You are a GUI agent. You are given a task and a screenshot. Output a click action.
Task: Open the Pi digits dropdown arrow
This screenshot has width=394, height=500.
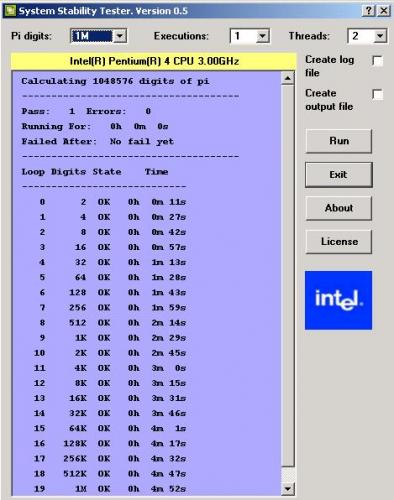pyautogui.click(x=120, y=36)
